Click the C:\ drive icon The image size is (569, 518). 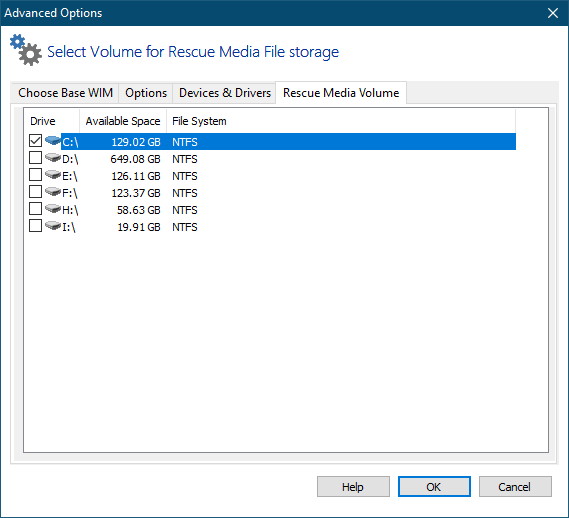pyautogui.click(x=53, y=140)
